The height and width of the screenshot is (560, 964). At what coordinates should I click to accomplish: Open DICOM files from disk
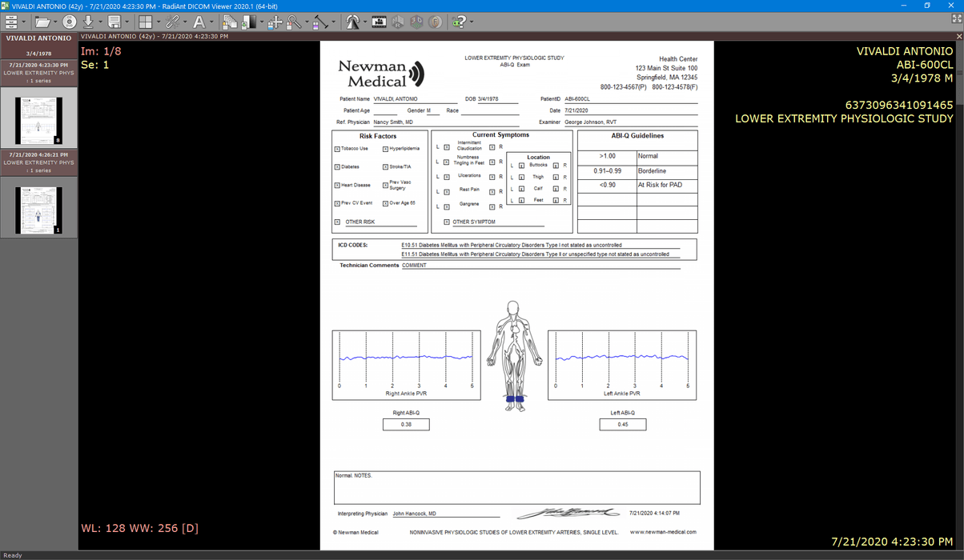(44, 22)
